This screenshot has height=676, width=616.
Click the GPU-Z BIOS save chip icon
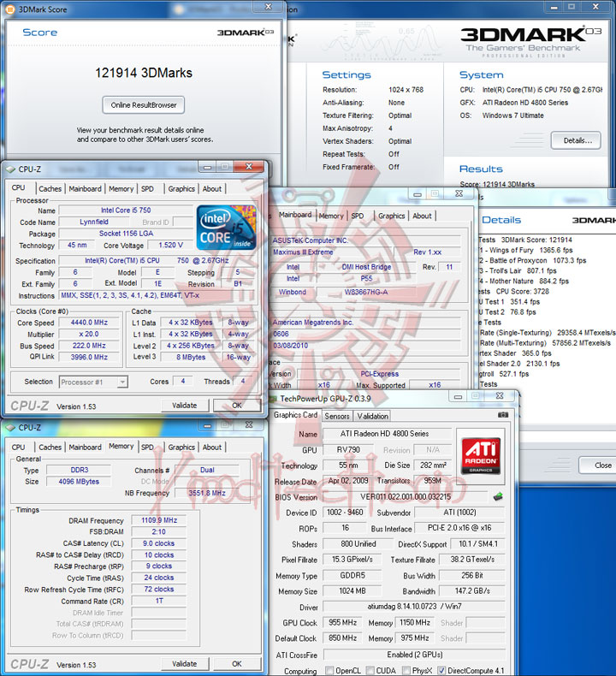(498, 496)
